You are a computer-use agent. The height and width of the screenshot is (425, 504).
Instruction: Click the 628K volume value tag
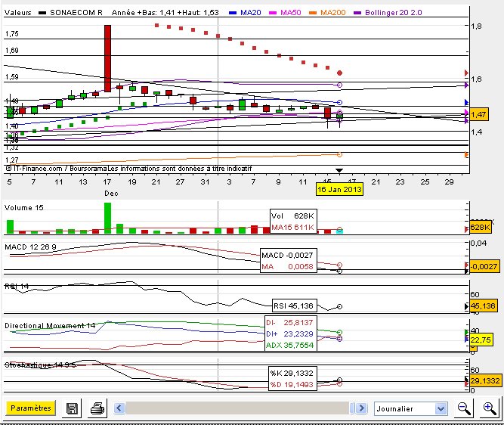click(481, 227)
